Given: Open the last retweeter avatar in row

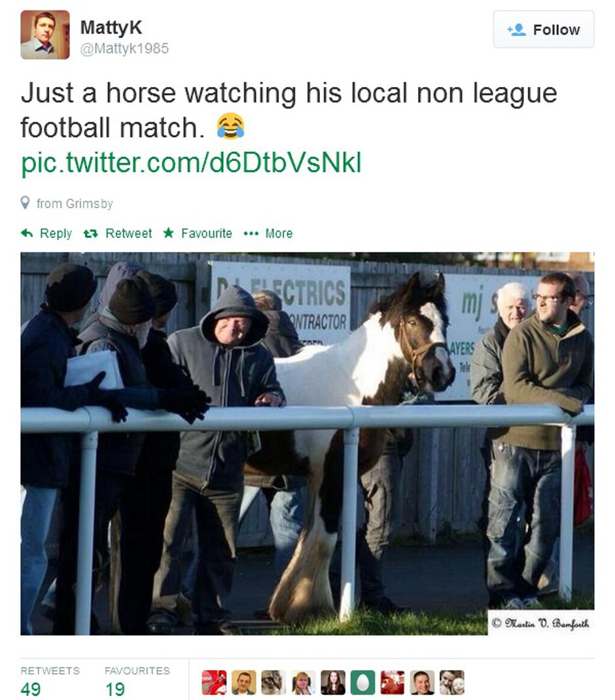Looking at the screenshot, I should [x=452, y=682].
